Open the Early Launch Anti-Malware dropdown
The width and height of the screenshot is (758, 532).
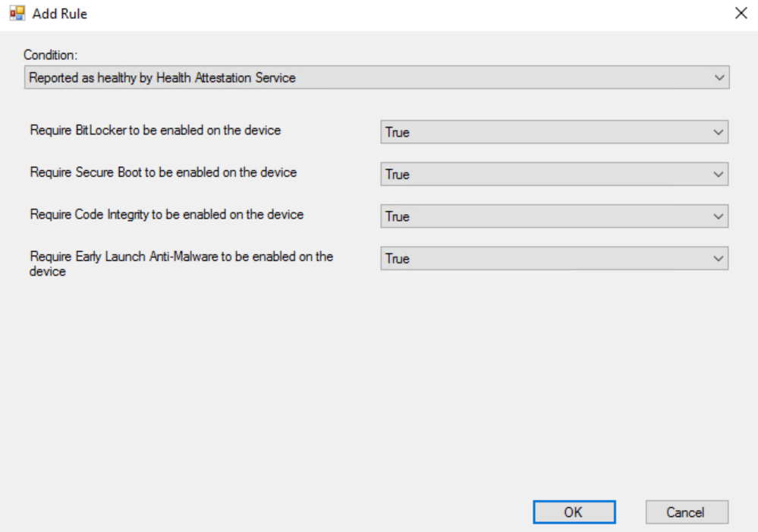554,258
